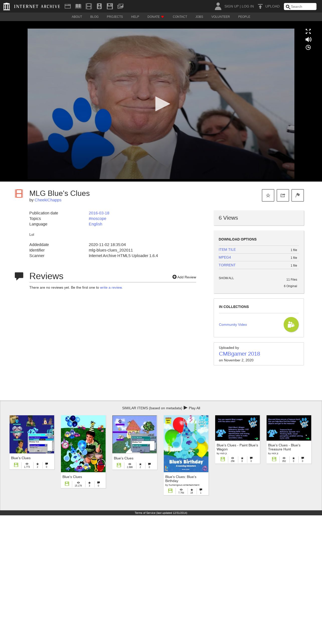Open the Blue's Treasure Hunt thumbnail
This screenshot has width=322, height=644.
289,428
